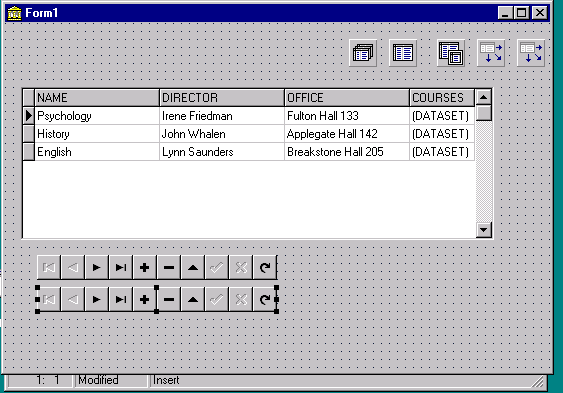The image size is (563, 393).
Task: Click the COURSES column header
Action: click(442, 98)
